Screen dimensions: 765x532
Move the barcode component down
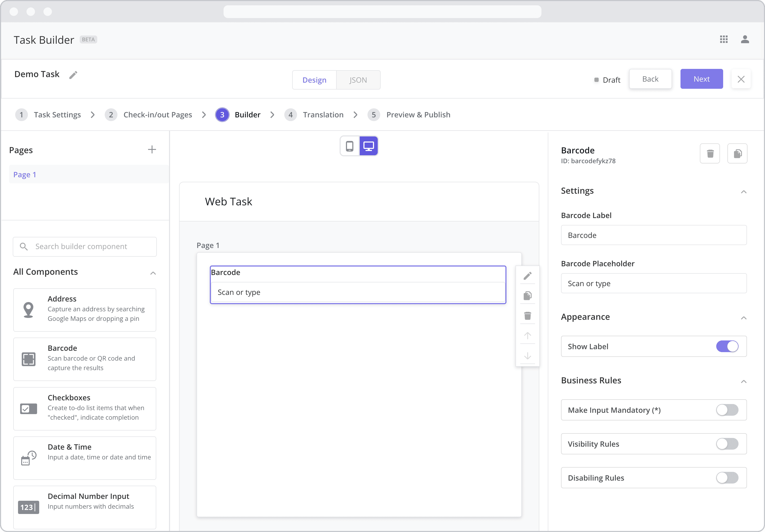(527, 356)
